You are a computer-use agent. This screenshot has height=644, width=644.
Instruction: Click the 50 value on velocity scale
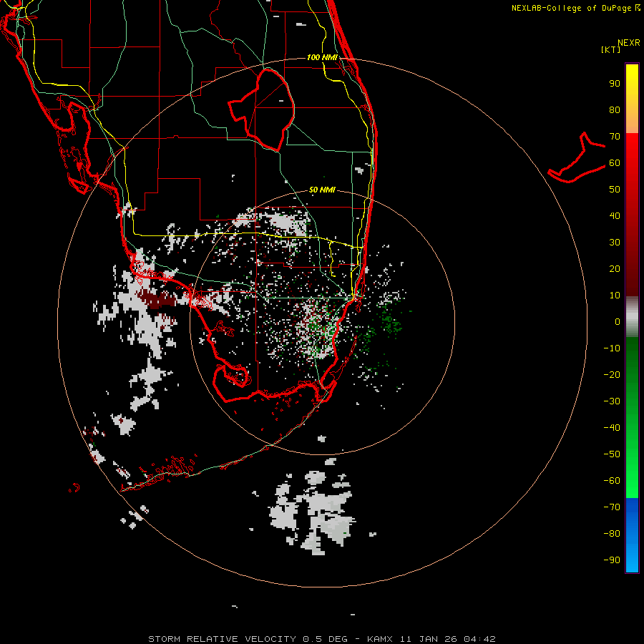coord(615,190)
